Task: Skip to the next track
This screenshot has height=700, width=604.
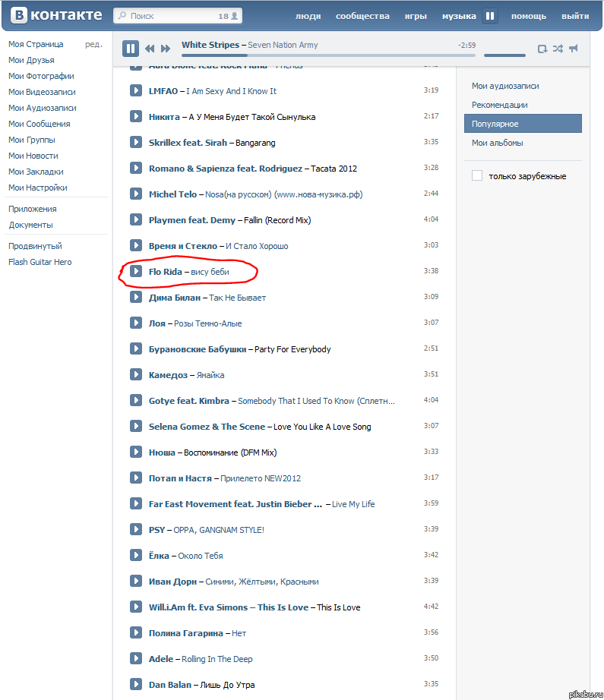Action: (166, 49)
